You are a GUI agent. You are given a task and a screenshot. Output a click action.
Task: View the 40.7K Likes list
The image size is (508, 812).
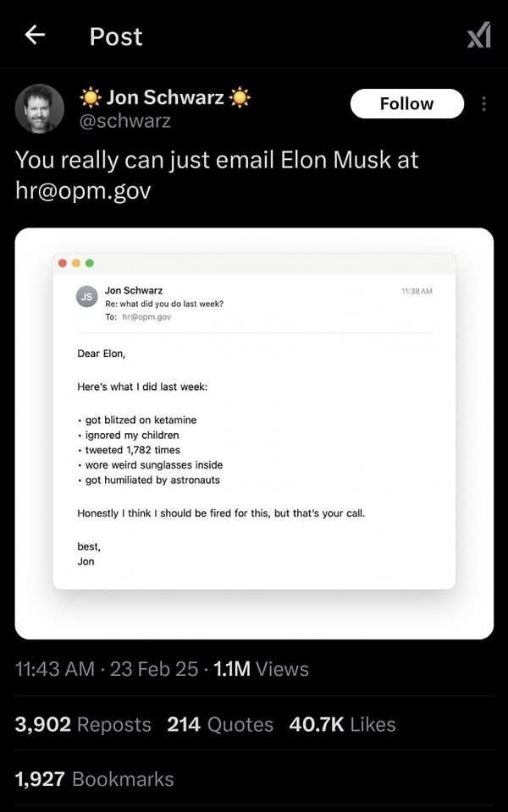pyautogui.click(x=342, y=725)
